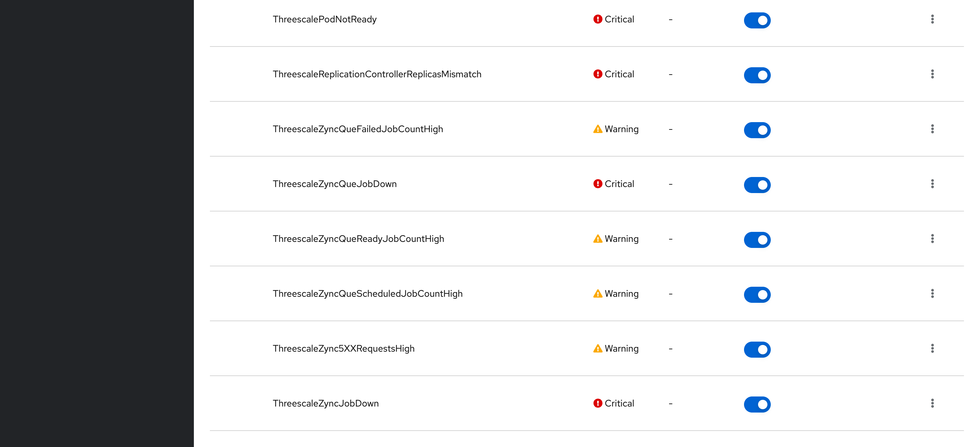This screenshot has height=447, width=980.
Task: Click the ThreescaleZyncJobDown rule name
Action: point(326,404)
